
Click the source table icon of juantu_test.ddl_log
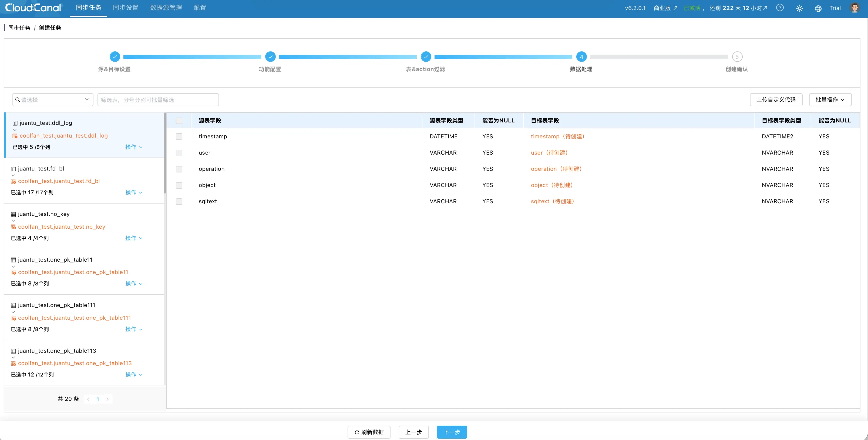point(15,123)
